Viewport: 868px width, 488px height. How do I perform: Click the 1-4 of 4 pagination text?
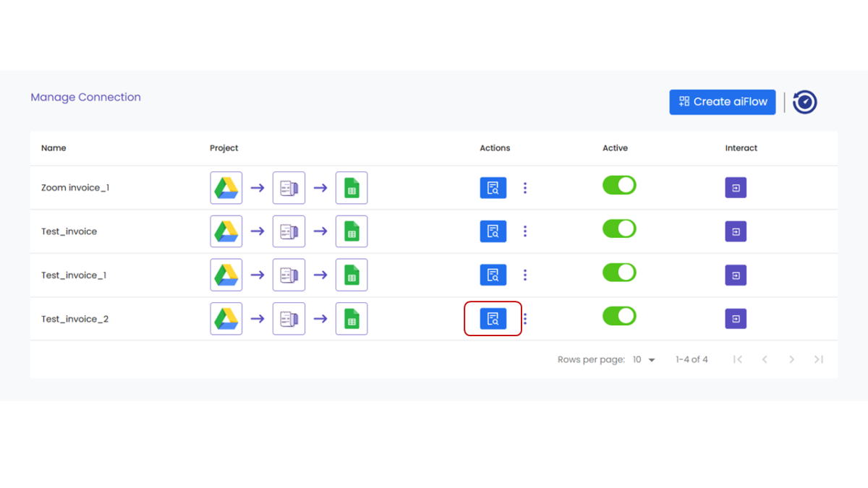pos(692,359)
